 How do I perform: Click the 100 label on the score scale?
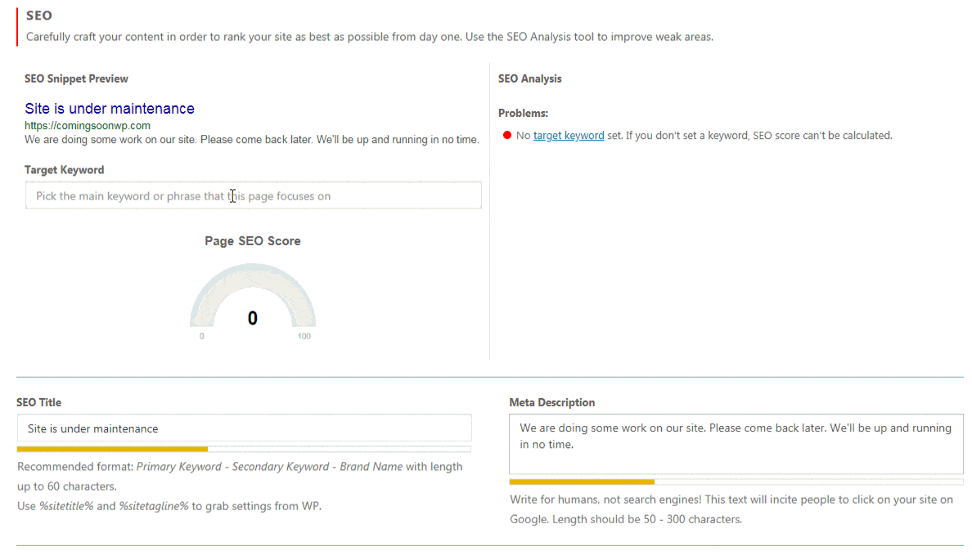(304, 335)
